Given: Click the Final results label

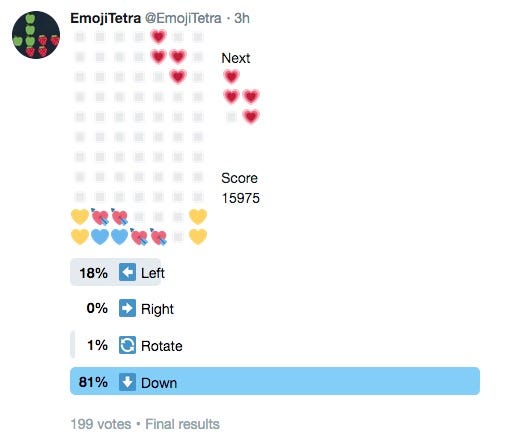Looking at the screenshot, I should point(183,424).
